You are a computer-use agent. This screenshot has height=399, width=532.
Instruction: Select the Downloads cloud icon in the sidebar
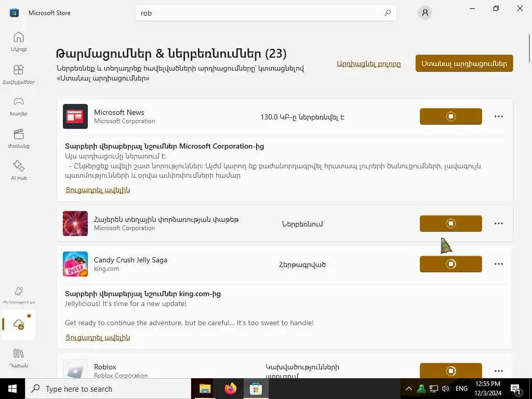(x=19, y=324)
